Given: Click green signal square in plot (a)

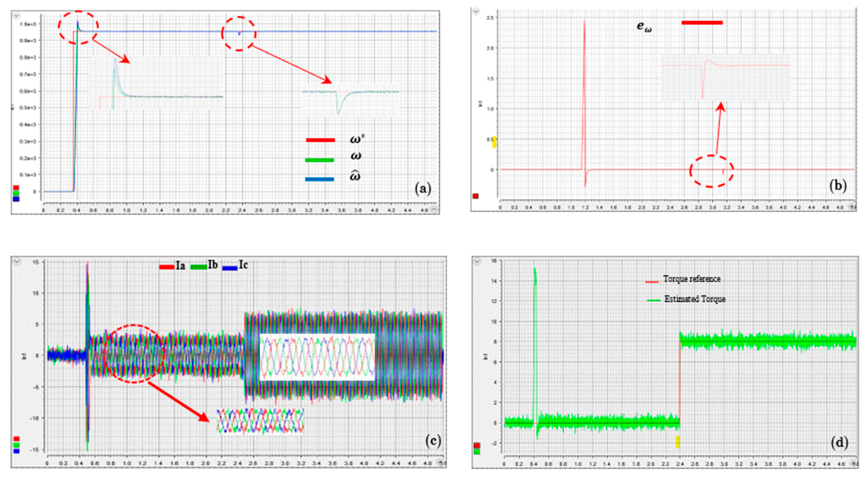Looking at the screenshot, I should [16, 193].
